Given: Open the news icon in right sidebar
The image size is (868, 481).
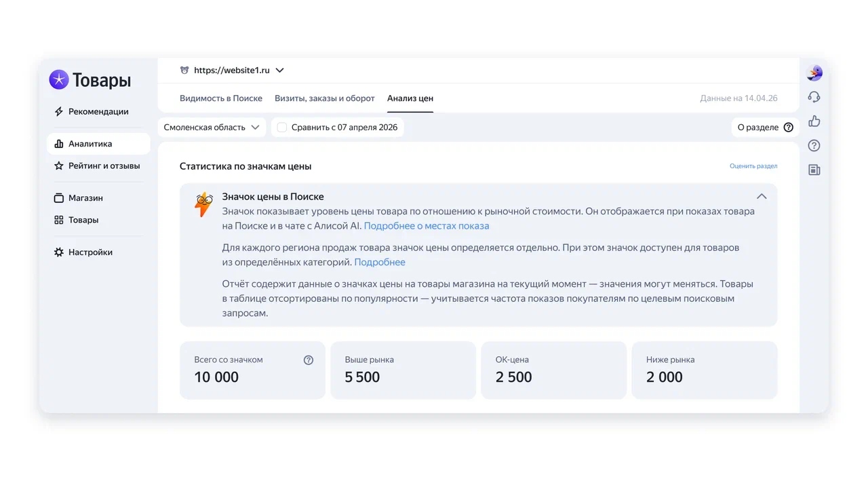Looking at the screenshot, I should click(814, 170).
